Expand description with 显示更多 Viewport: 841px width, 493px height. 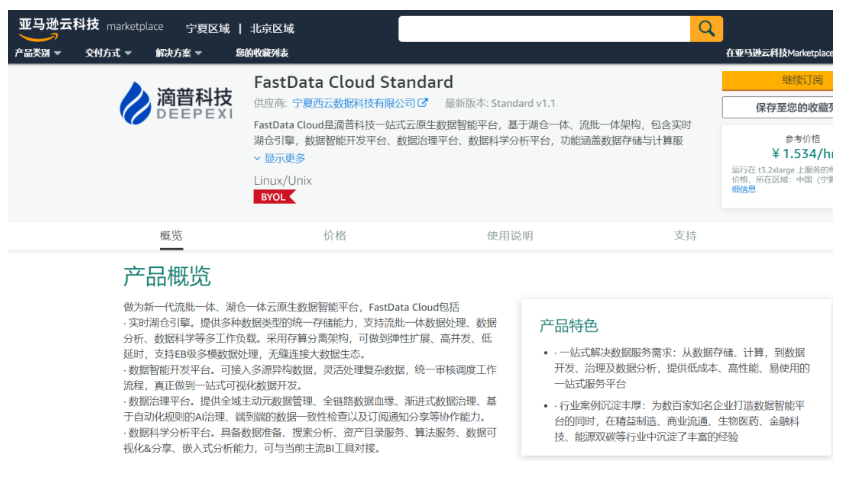pyautogui.click(x=279, y=158)
